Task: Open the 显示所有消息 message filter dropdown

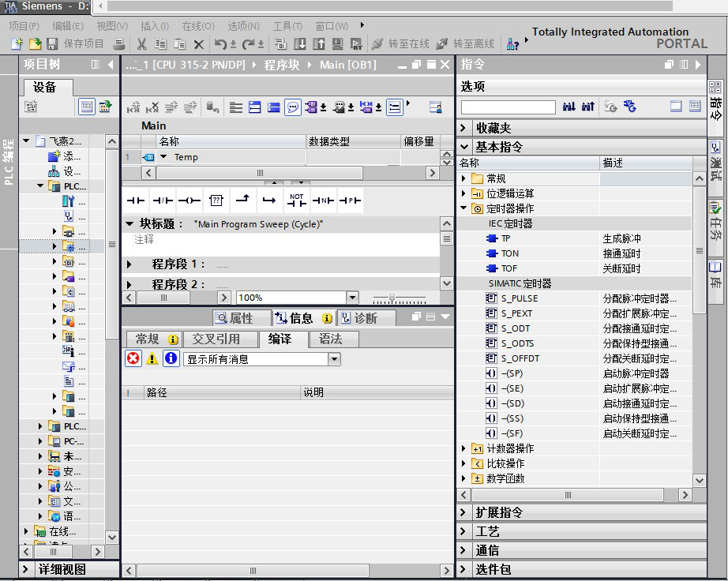Action: tap(334, 359)
